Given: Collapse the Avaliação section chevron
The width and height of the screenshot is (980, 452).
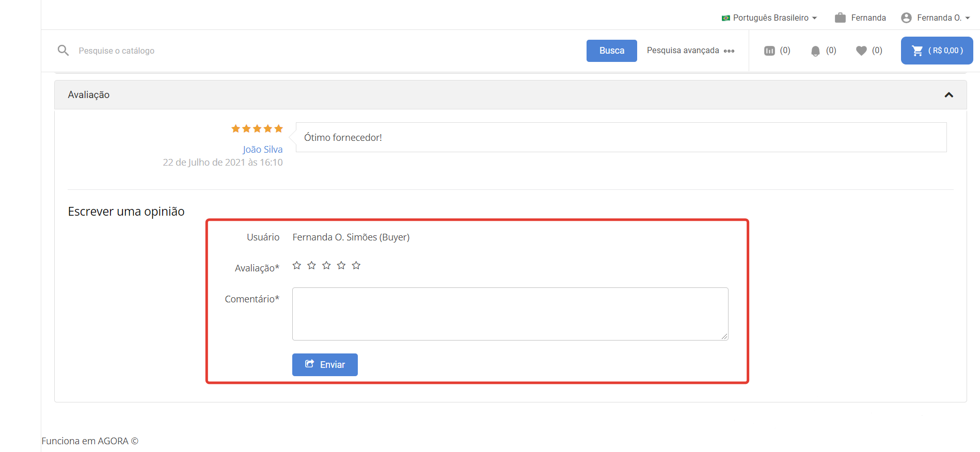Looking at the screenshot, I should pos(949,95).
